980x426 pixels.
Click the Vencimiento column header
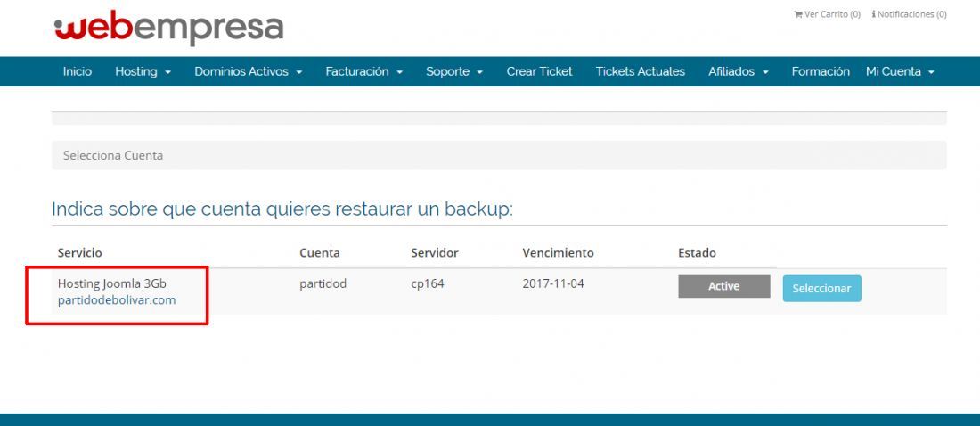click(x=558, y=253)
